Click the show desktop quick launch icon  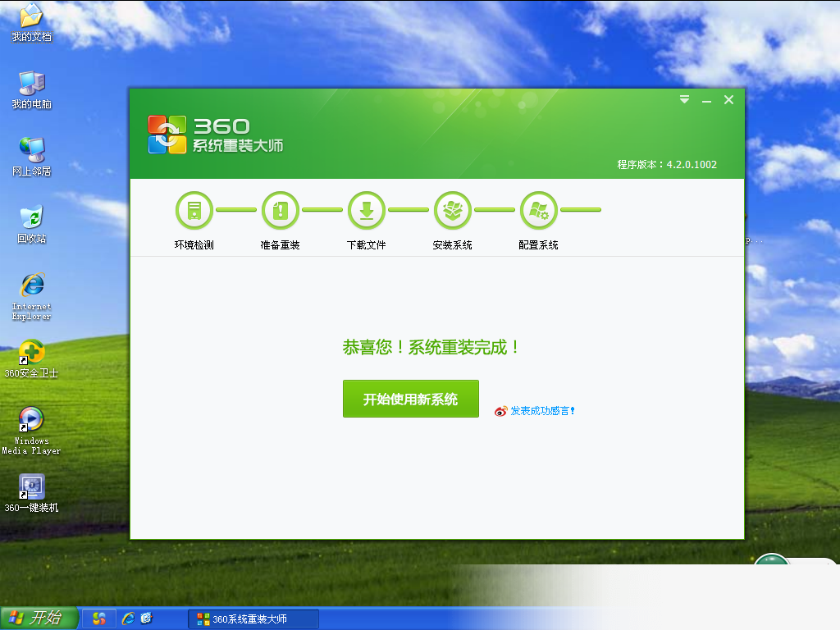pyautogui.click(x=147, y=619)
